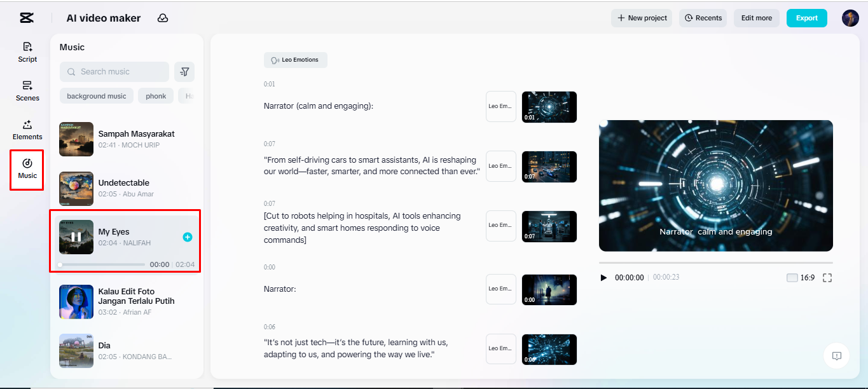Image resolution: width=868 pixels, height=389 pixels.
Task: Click the 'From self-driving cars' script line
Action: 372,166
